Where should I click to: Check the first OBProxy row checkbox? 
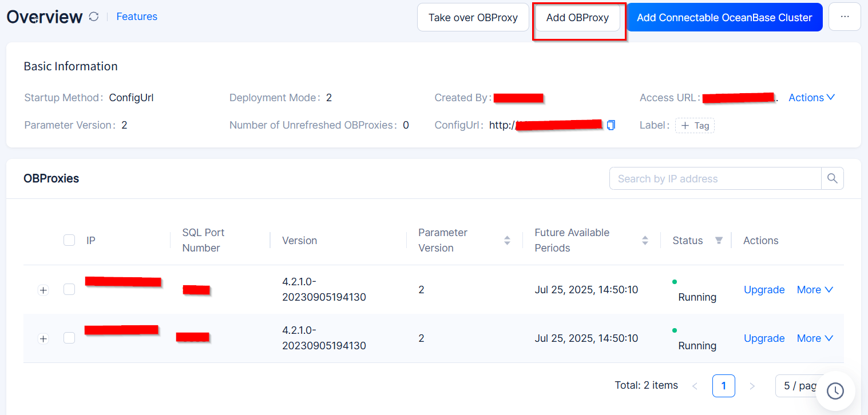69,289
